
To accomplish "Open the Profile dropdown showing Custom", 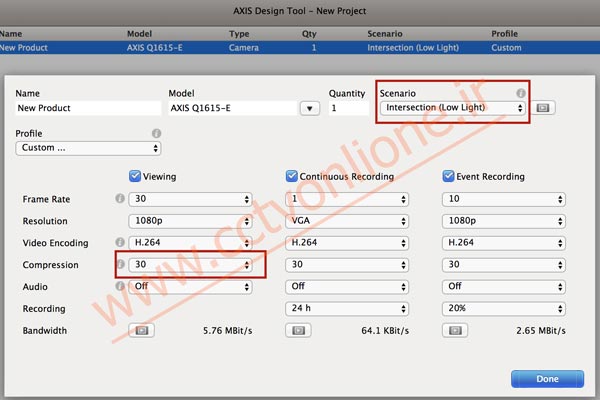I will click(x=88, y=148).
